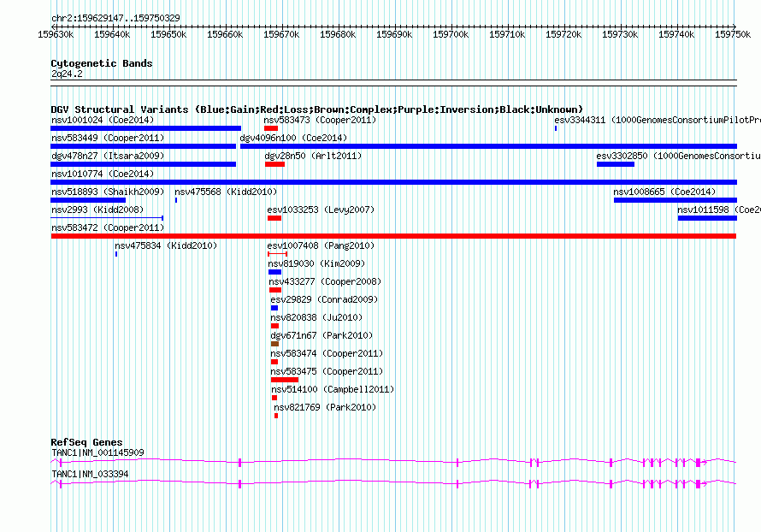Click nsv583474 (Cooper2011) label
This screenshot has height=532, width=761.
pyautogui.click(x=327, y=353)
